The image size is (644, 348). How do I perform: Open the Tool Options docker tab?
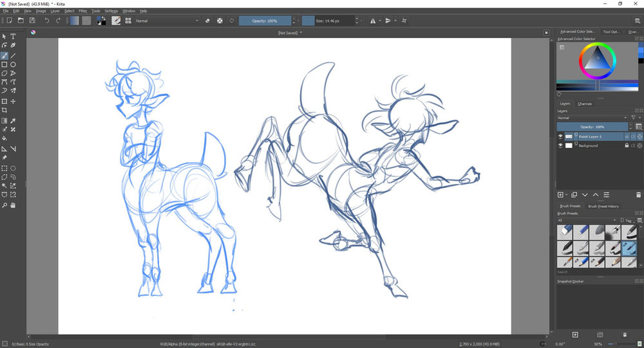tap(611, 32)
